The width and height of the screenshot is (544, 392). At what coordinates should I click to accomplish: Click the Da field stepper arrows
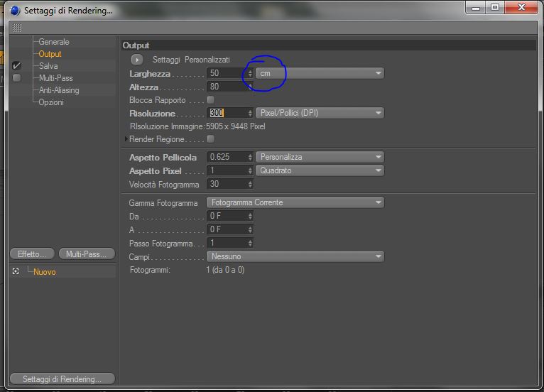pyautogui.click(x=250, y=216)
